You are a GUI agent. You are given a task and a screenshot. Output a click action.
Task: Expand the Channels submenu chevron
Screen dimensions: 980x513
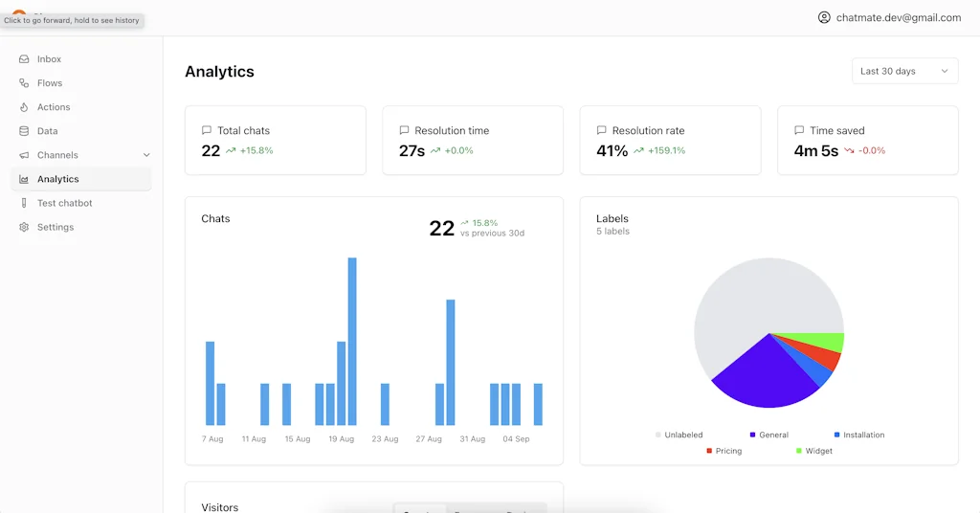146,155
